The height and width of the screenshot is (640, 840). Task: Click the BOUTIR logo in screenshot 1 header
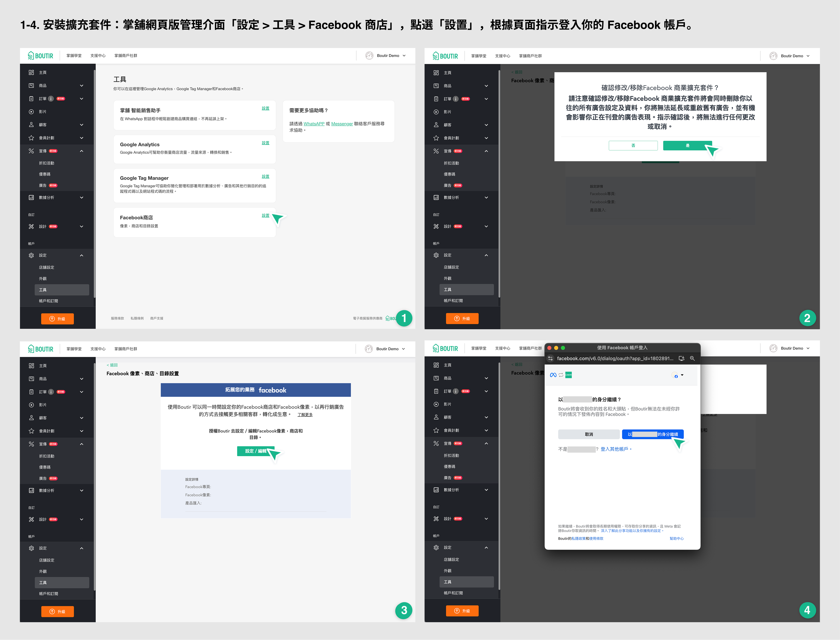tap(40, 56)
